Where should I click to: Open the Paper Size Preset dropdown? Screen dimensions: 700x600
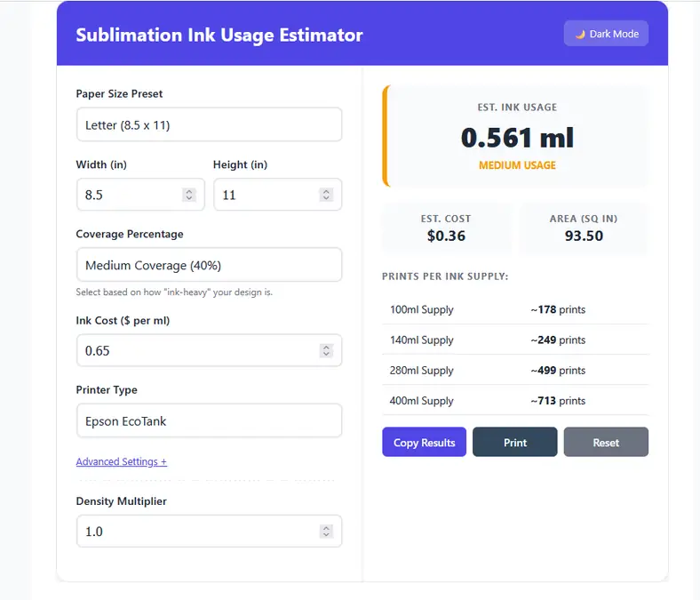click(x=209, y=124)
